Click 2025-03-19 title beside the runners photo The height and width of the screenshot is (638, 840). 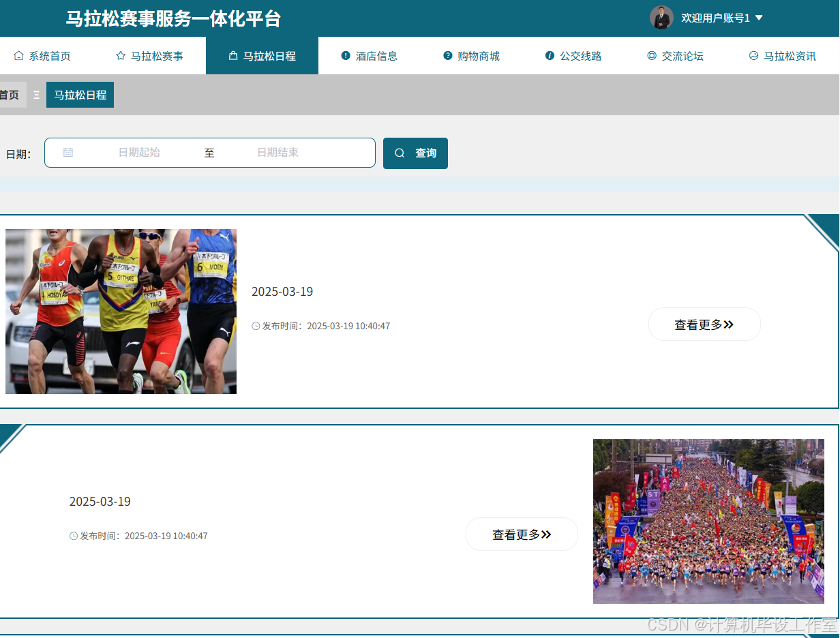282,292
